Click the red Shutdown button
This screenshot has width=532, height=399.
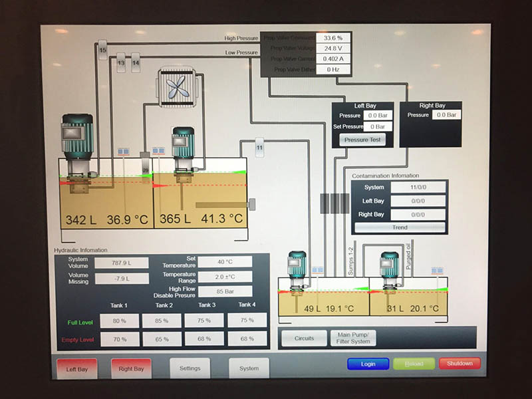(x=460, y=363)
